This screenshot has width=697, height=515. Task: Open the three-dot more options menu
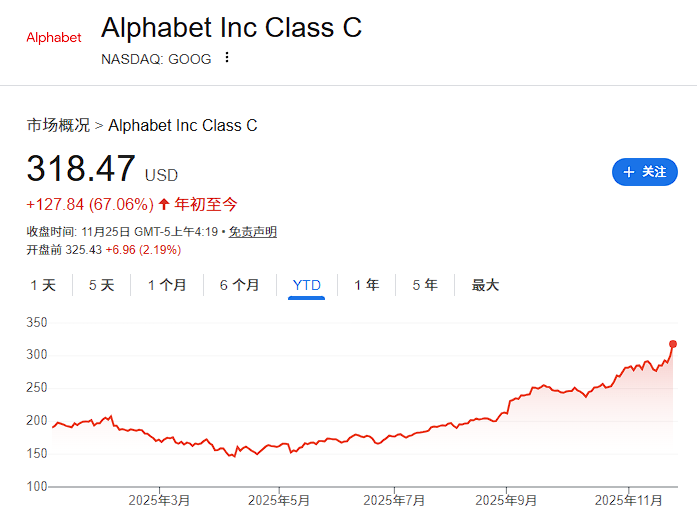pos(227,58)
